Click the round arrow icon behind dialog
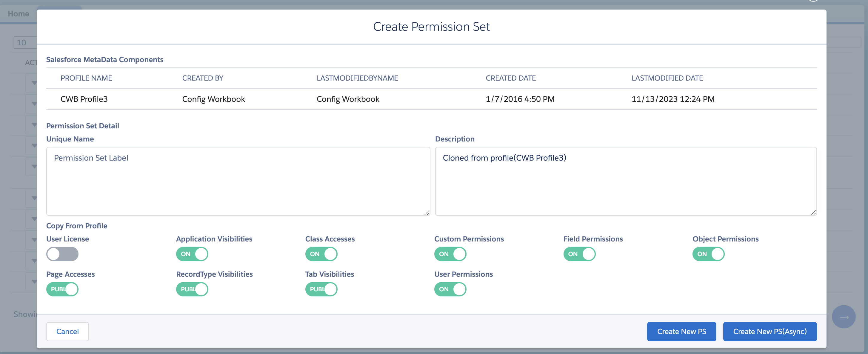The width and height of the screenshot is (868, 354). click(x=844, y=317)
